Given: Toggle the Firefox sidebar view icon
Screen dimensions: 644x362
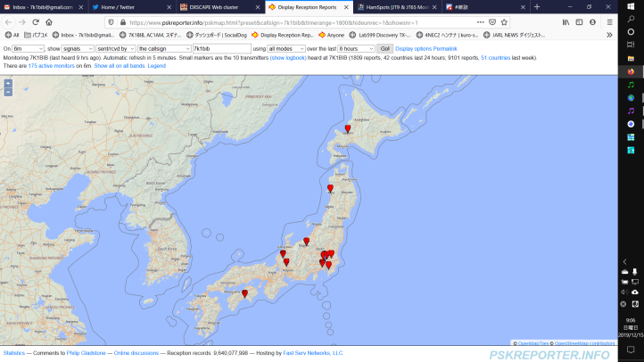Looking at the screenshot, I should (x=580, y=22).
